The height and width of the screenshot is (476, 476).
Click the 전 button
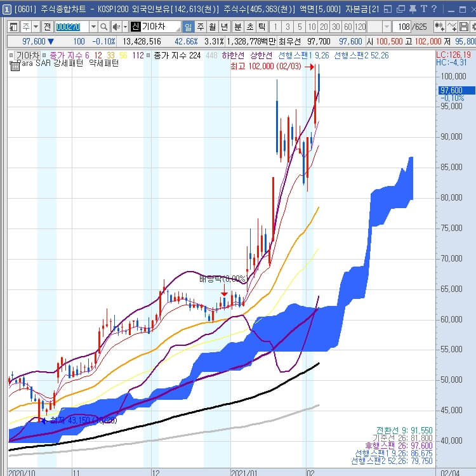47,27
